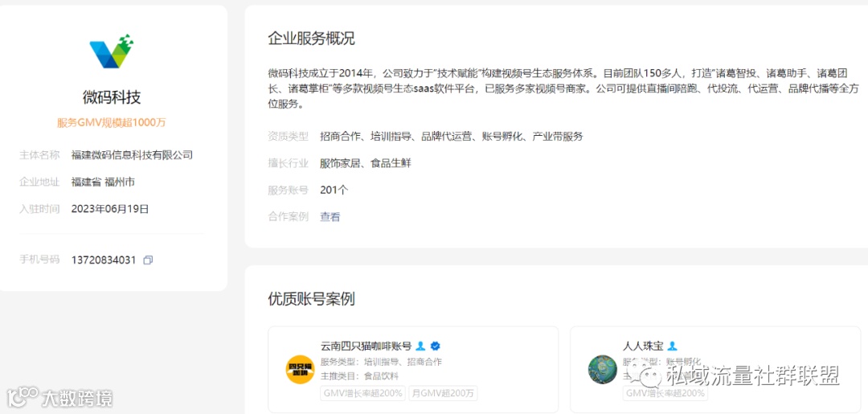Click the 人人珠宝 account avatar

[x=602, y=369]
